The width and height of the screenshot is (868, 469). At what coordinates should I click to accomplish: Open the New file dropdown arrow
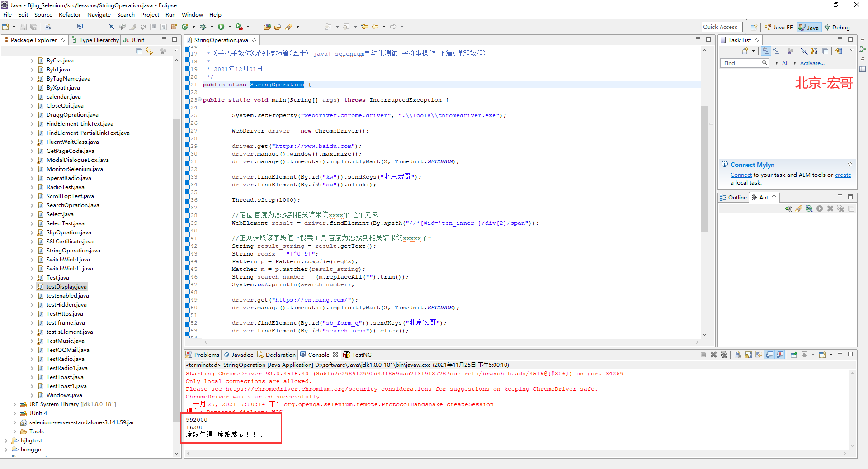pos(14,27)
